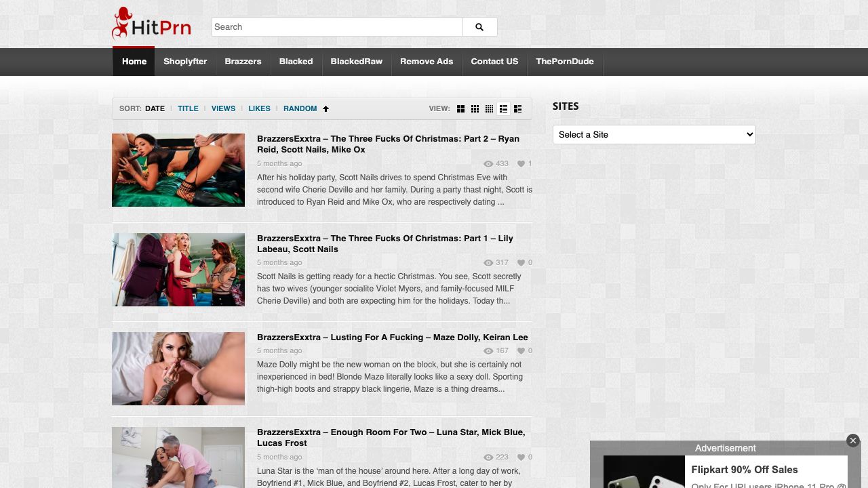Like the Enough Room For Two post via its heart icon

pyautogui.click(x=521, y=457)
